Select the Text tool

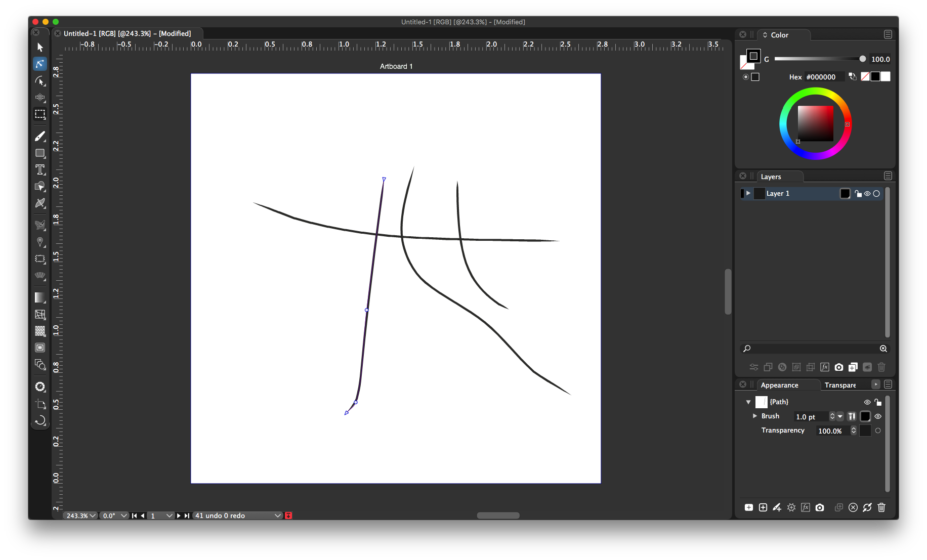tap(40, 169)
